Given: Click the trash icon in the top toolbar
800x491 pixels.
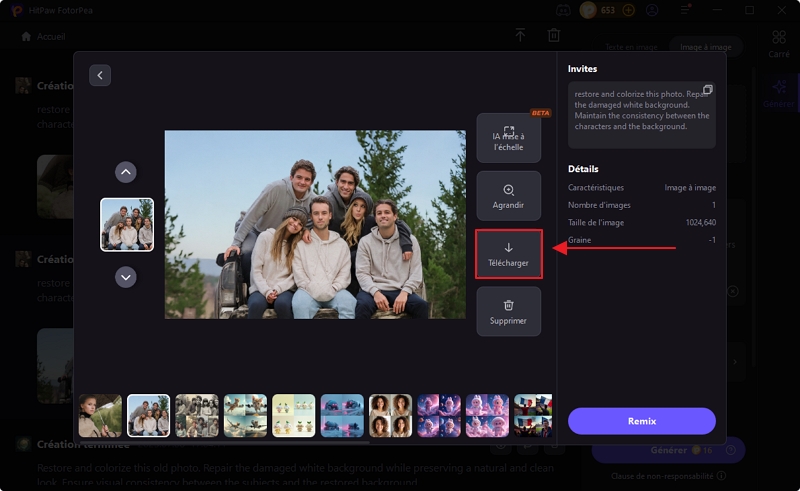Looking at the screenshot, I should click(554, 35).
